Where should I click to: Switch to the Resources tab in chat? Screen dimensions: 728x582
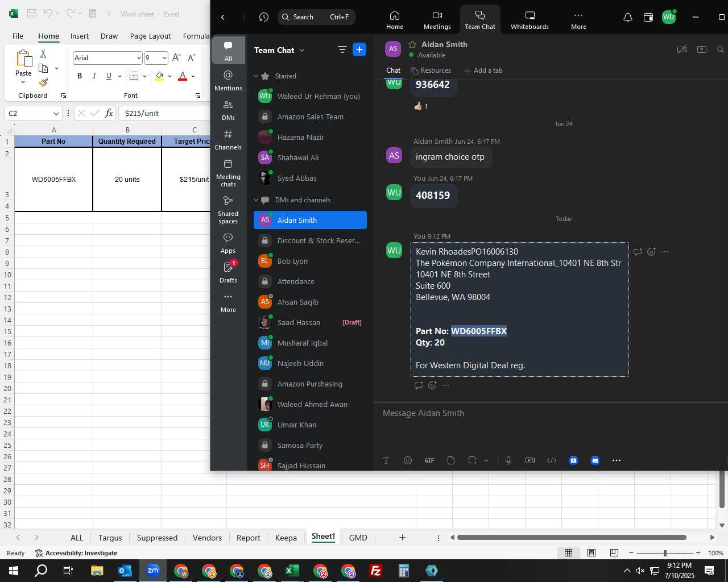click(x=431, y=70)
